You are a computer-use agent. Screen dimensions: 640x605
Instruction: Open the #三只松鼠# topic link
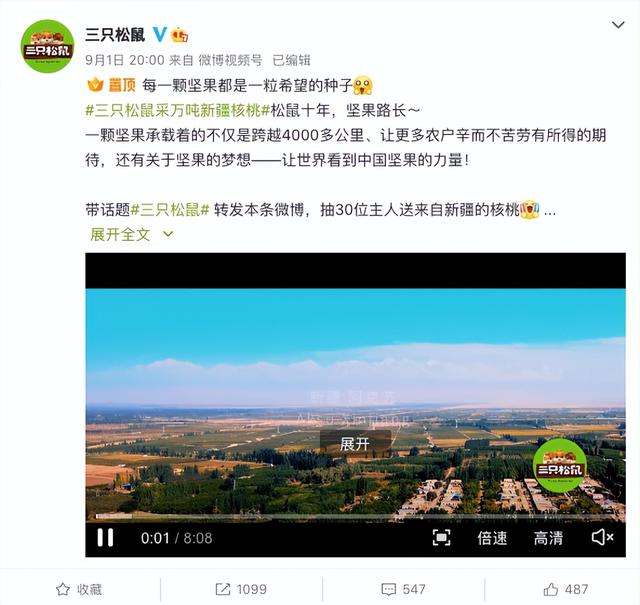pyautogui.click(x=170, y=210)
